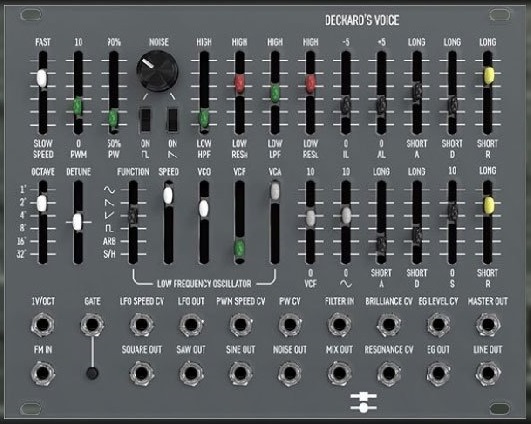Screen dimensions: 531x424
Task: Click the S sustain slider handle
Action: (x=452, y=212)
